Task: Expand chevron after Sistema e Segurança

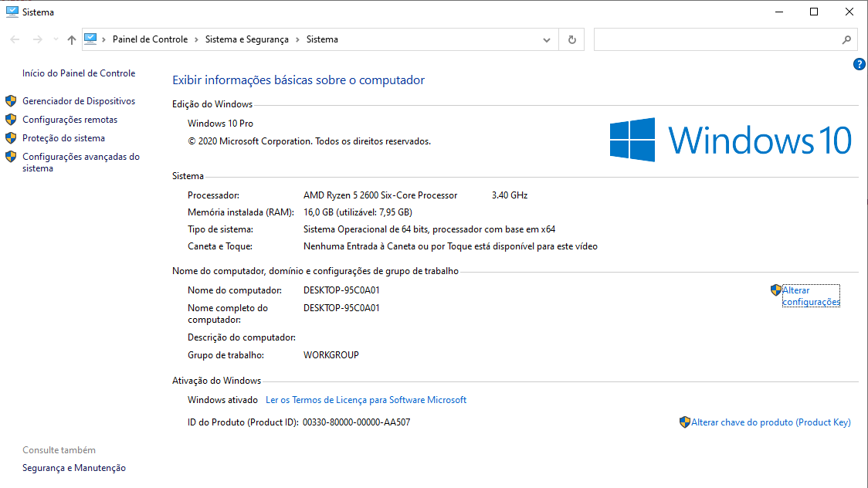Action: 297,39
